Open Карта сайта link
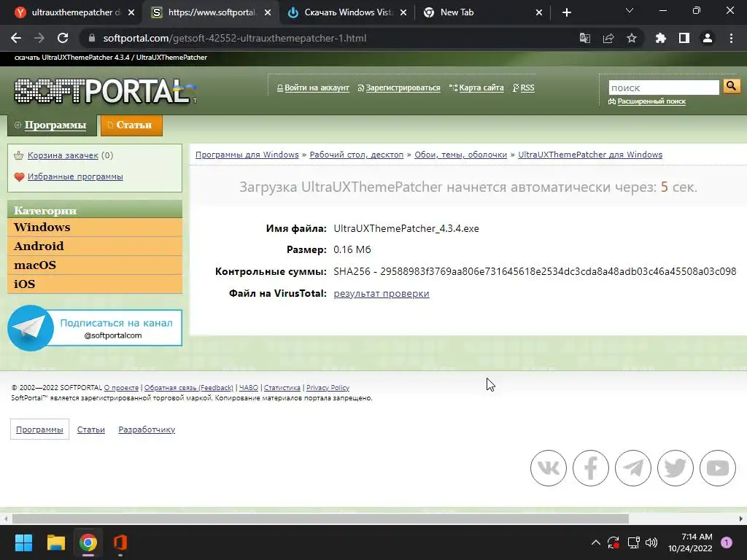The width and height of the screenshot is (747, 560). point(481,87)
